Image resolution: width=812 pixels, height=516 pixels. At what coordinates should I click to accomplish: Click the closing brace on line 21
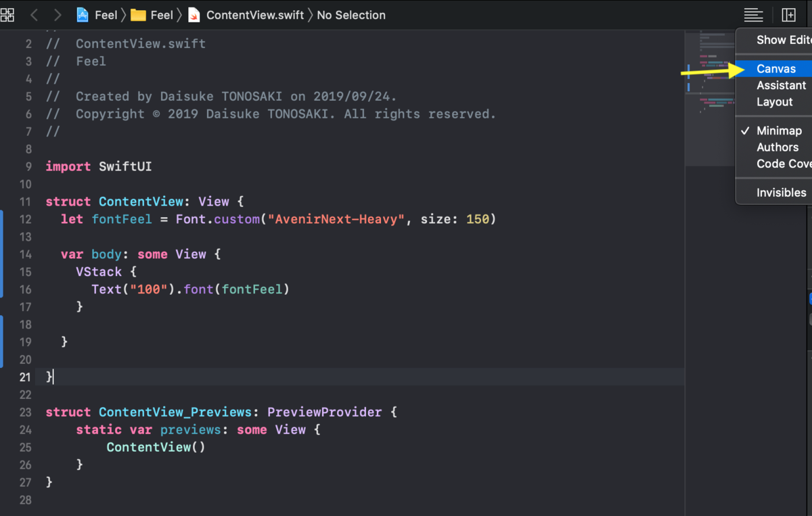(x=49, y=377)
